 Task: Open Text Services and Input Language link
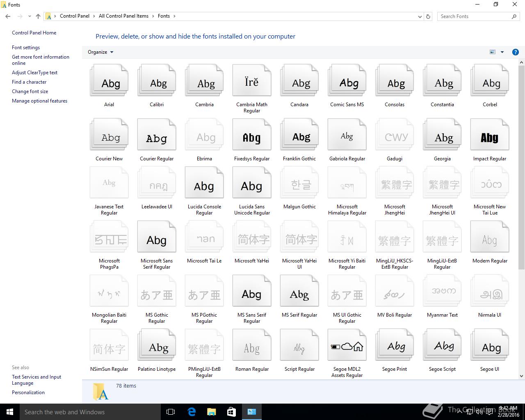[37, 380]
